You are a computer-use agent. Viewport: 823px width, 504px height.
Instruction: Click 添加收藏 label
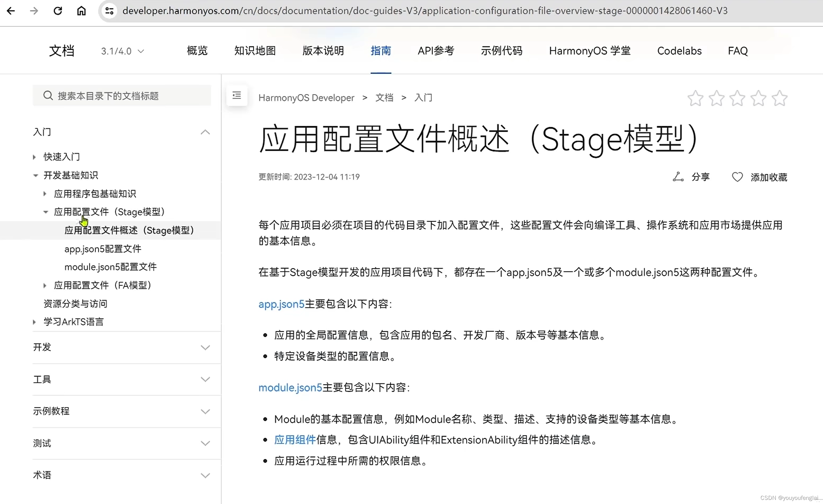pyautogui.click(x=769, y=177)
